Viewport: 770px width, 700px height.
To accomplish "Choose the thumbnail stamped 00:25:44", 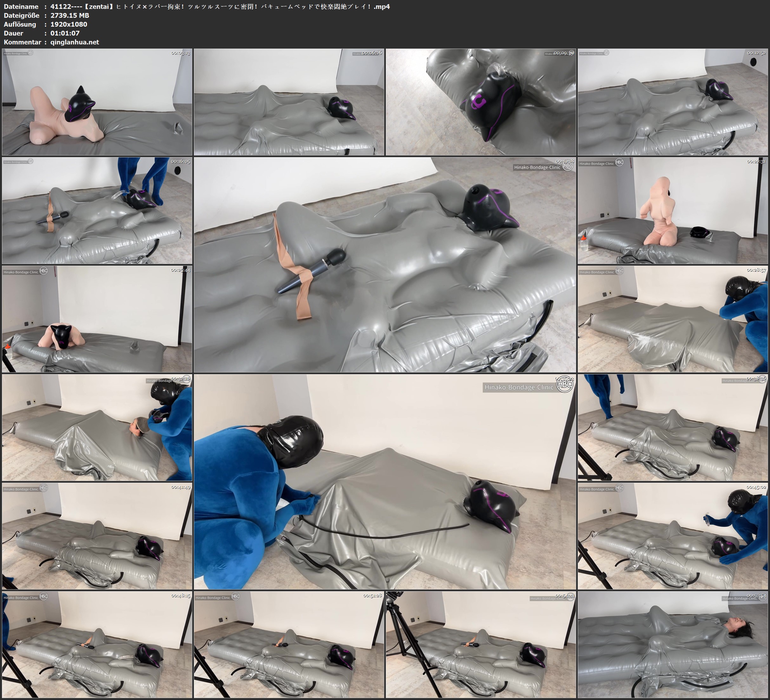I will (x=97, y=319).
